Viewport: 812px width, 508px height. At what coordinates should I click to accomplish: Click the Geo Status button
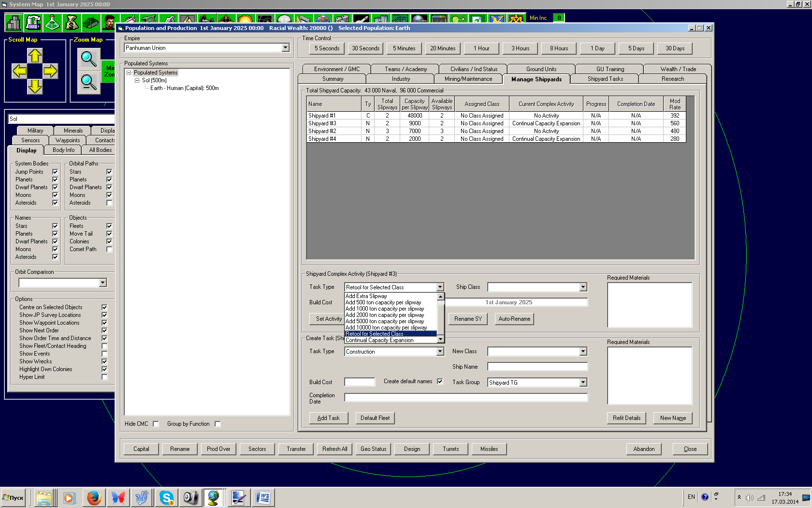[374, 449]
